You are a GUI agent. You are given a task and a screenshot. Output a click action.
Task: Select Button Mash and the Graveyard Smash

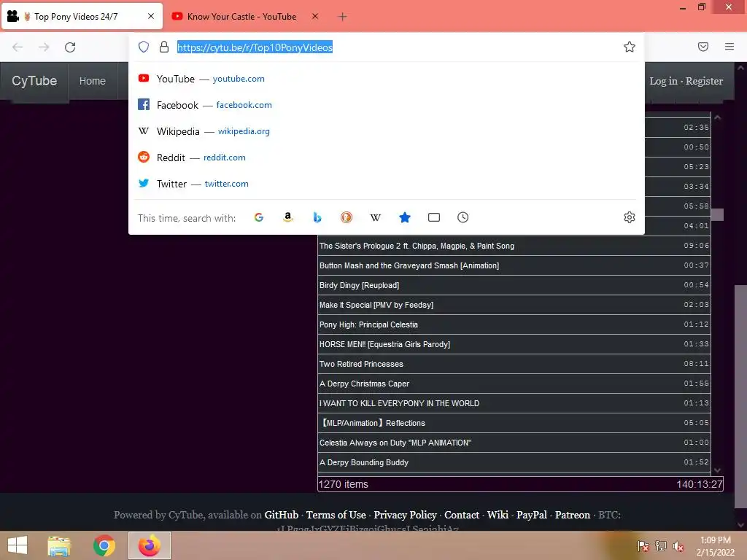tap(514, 265)
